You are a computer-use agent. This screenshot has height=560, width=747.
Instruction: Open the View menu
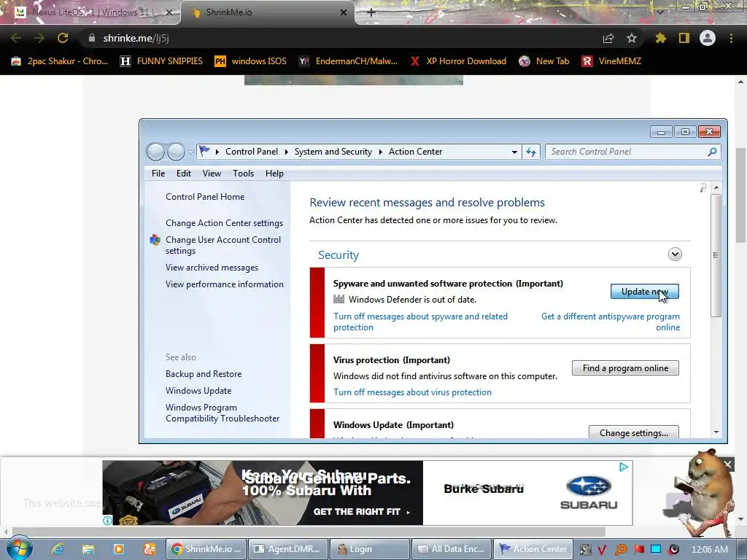(212, 174)
